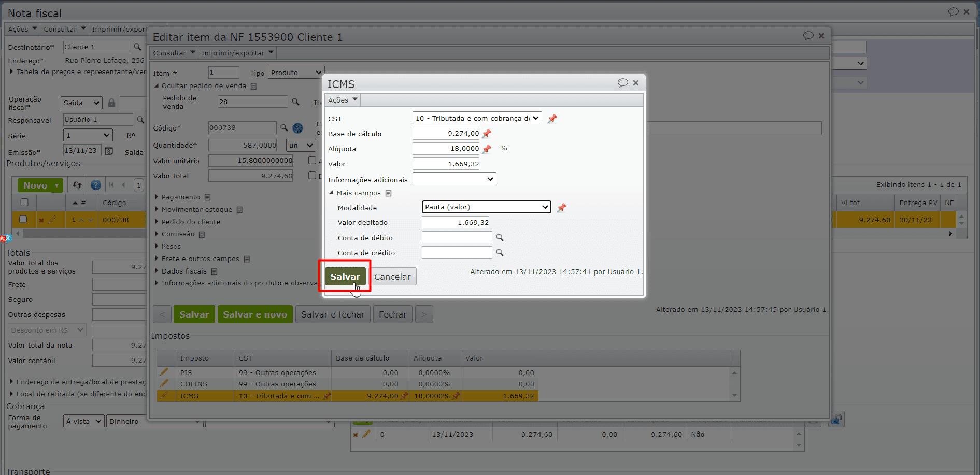Cancel the ICMS dialog
This screenshot has width=980, height=475.
[392, 277]
